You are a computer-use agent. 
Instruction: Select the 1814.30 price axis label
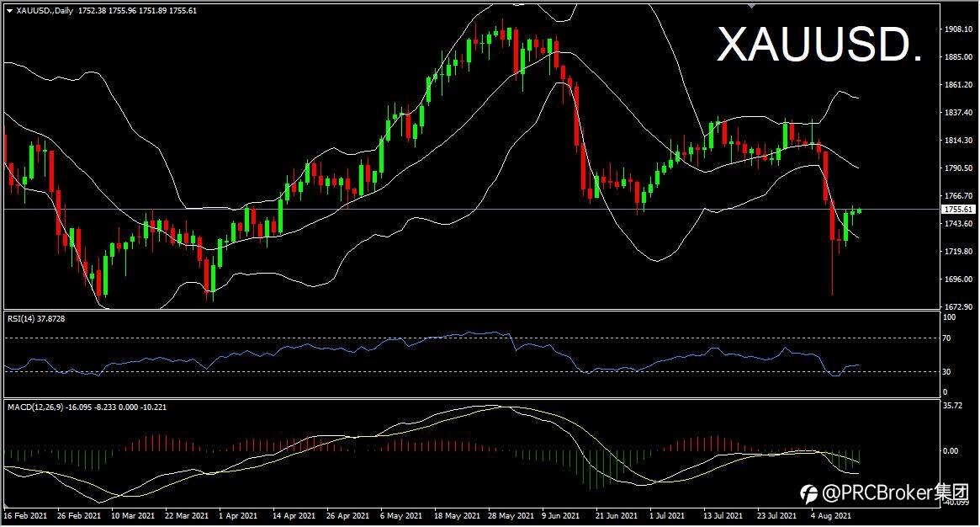click(958, 140)
